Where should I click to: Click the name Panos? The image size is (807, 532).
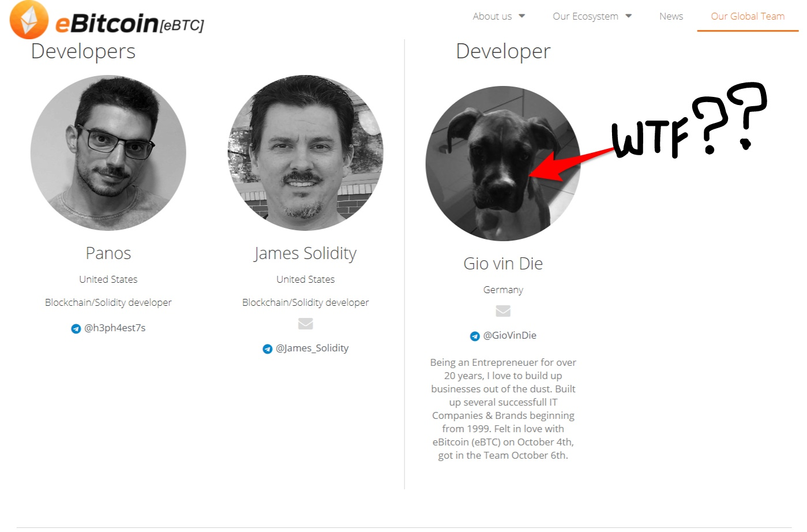[108, 253]
